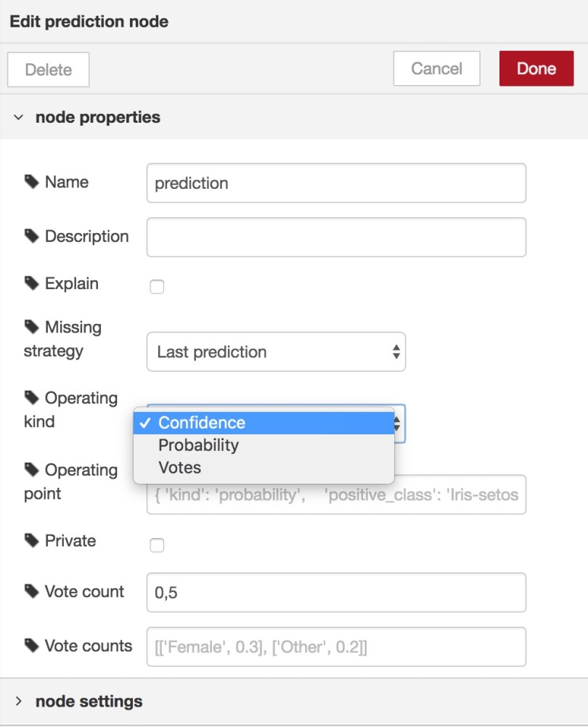Choose the Votes option
588x727 pixels.
click(x=179, y=468)
